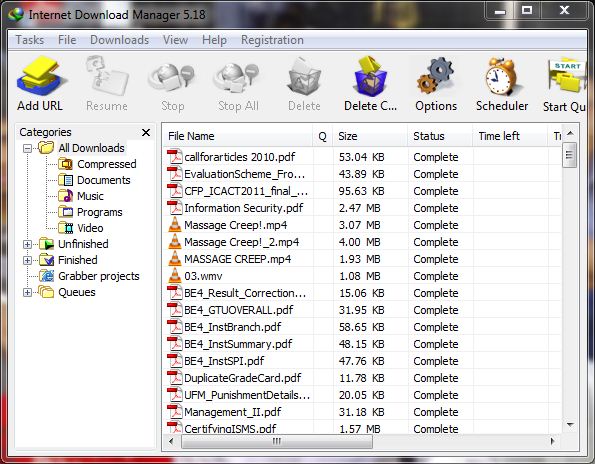Sort by the Size column header
595x464 pixels.
click(x=370, y=136)
